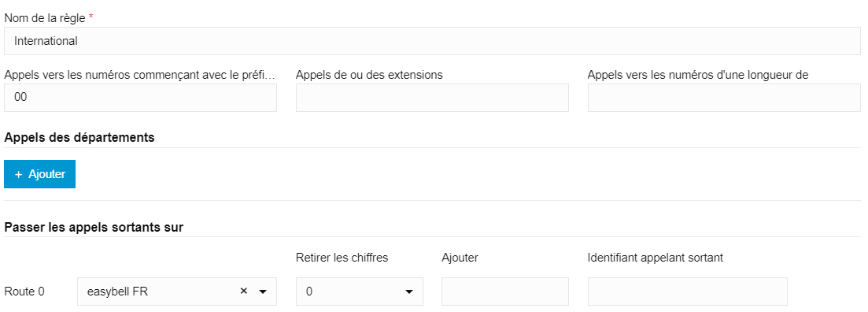Click the Ajouter prefix input for Route 0
The image size is (868, 312).
point(505,292)
